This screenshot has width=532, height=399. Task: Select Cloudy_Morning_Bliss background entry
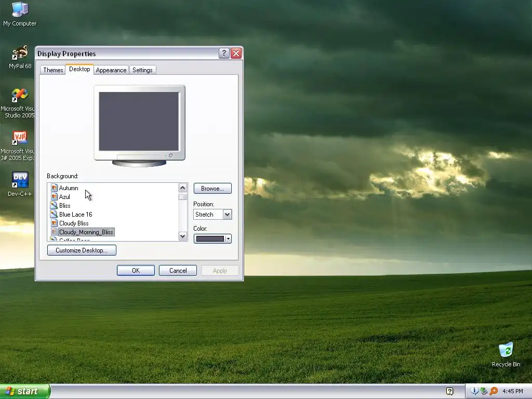[x=86, y=232]
